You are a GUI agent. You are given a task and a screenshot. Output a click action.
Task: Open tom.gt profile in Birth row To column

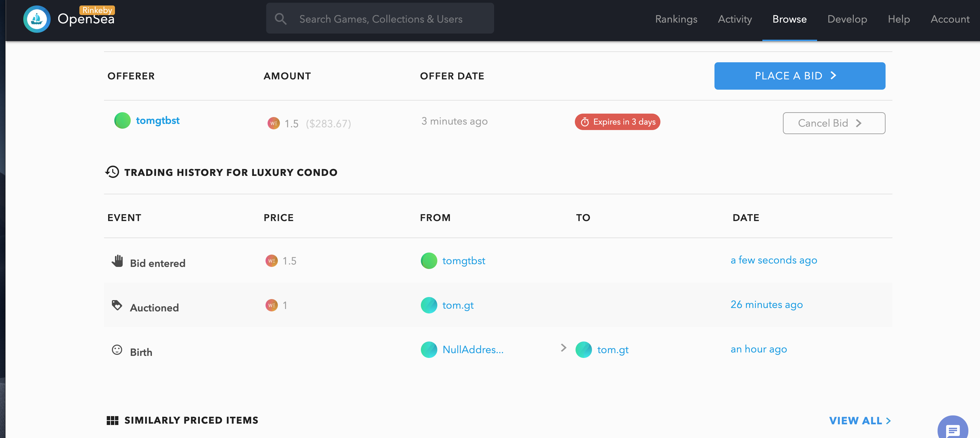(x=612, y=350)
